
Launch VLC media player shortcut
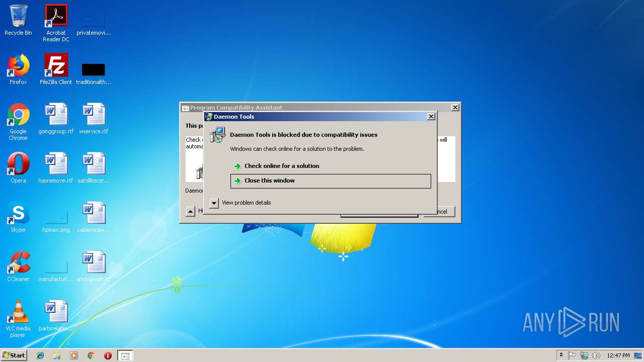coord(18,319)
